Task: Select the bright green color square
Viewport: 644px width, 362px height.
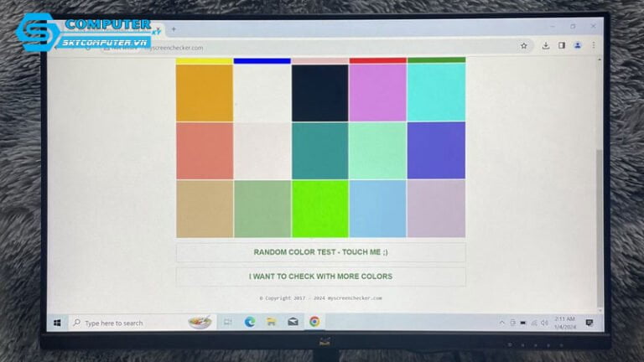Action: pos(320,209)
